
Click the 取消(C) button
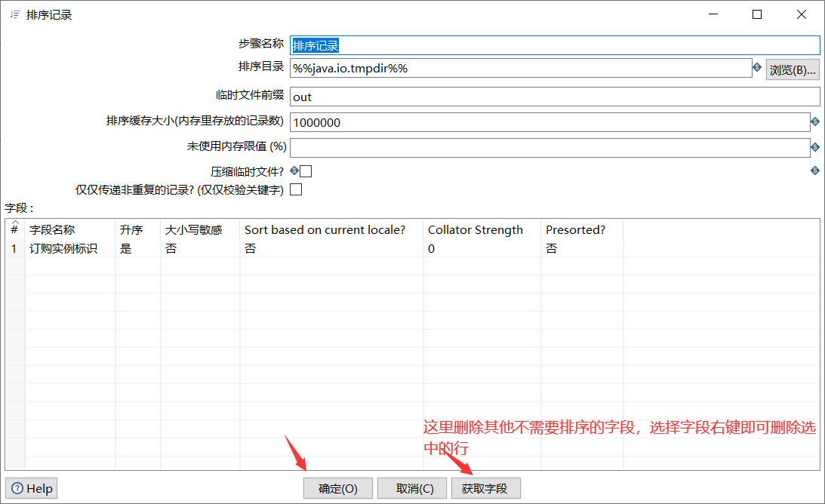[x=412, y=488]
